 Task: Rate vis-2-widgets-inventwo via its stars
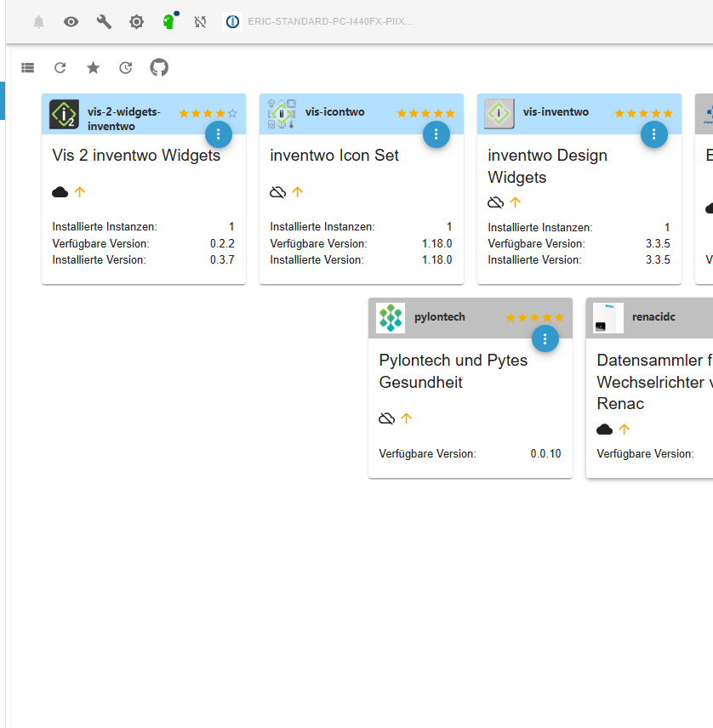tap(208, 113)
